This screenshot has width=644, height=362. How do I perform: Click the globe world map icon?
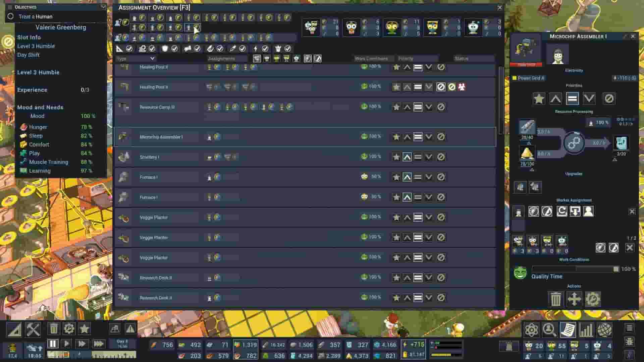(x=604, y=330)
